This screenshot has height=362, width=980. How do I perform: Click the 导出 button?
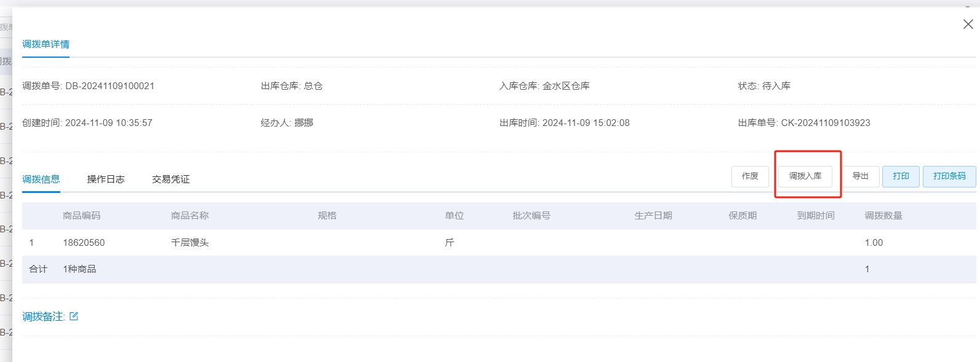pyautogui.click(x=860, y=176)
